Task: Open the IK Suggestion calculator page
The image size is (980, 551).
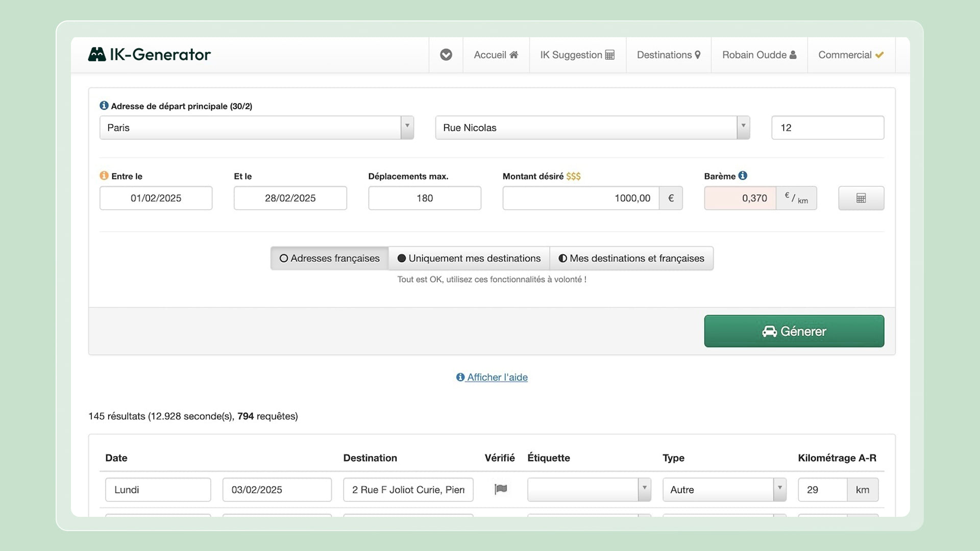Action: (x=577, y=55)
